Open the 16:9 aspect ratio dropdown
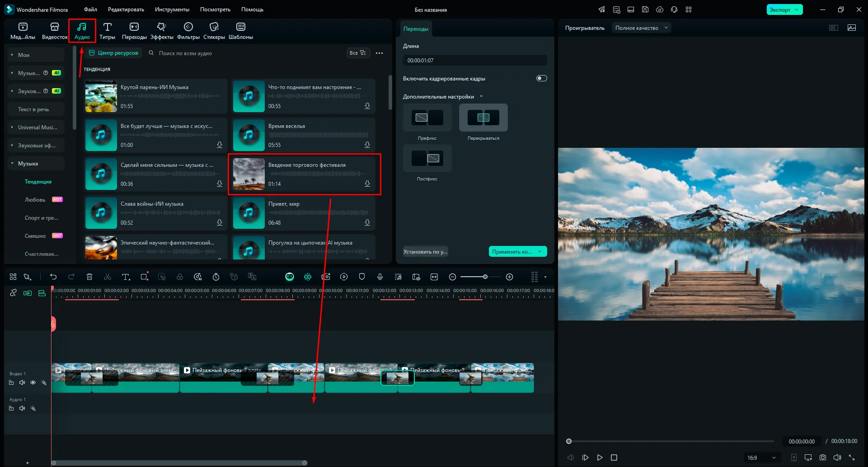The width and height of the screenshot is (868, 467). pos(761,458)
